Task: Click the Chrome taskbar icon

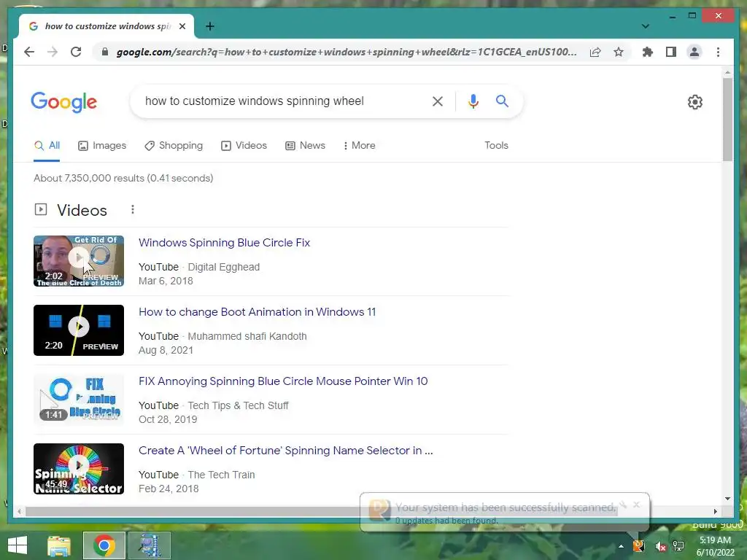Action: tap(104, 545)
